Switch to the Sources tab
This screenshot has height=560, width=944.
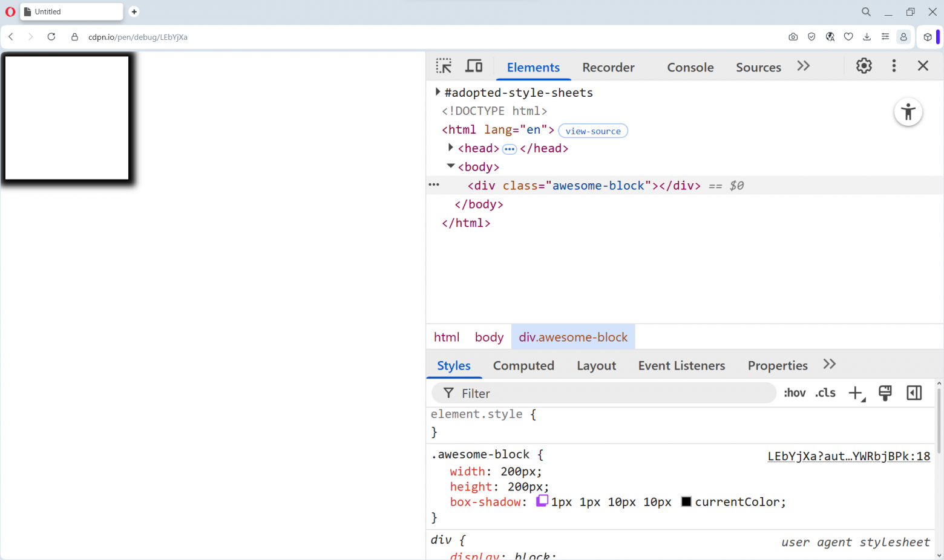(x=758, y=67)
